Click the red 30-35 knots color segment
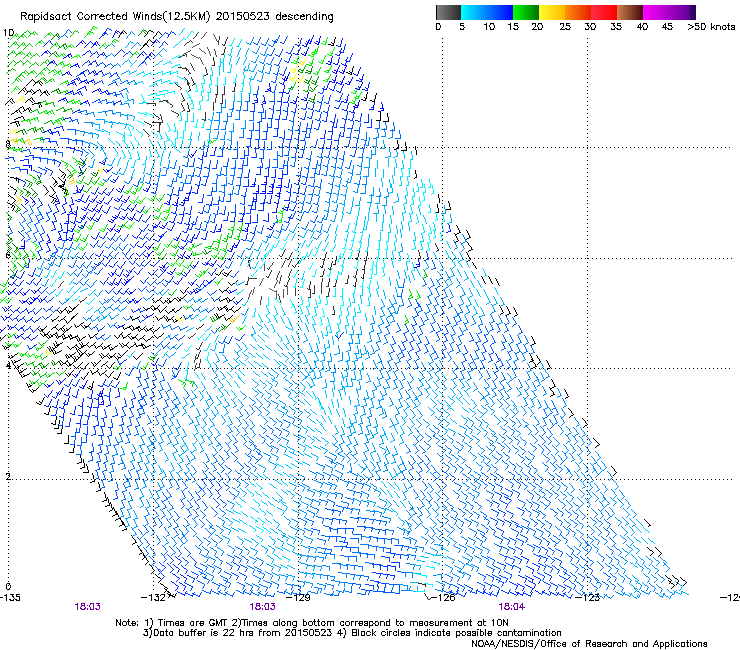The width and height of the screenshot is (740, 650). click(604, 12)
